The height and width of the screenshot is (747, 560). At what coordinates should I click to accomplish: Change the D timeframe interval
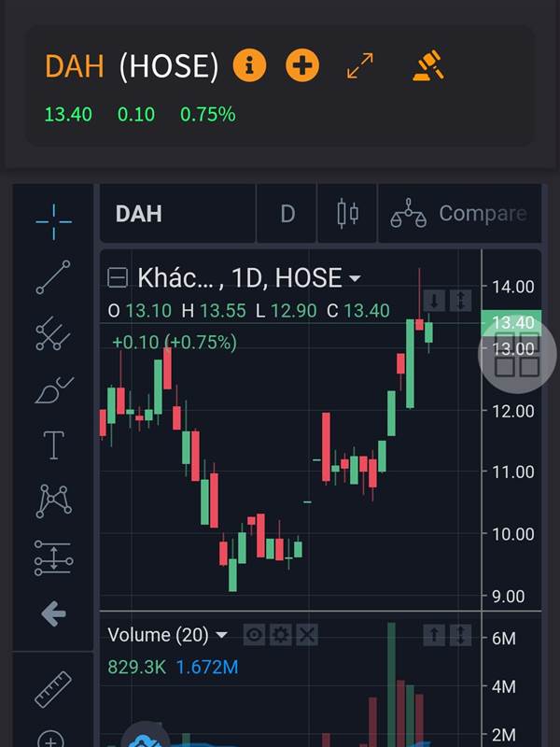tap(287, 214)
